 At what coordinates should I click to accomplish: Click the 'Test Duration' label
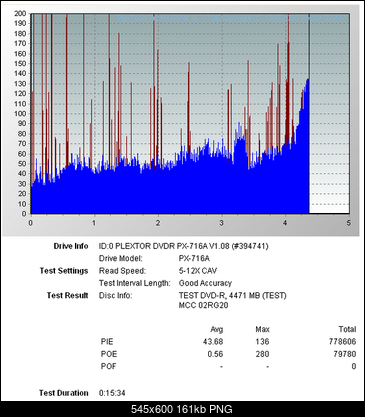(x=64, y=393)
